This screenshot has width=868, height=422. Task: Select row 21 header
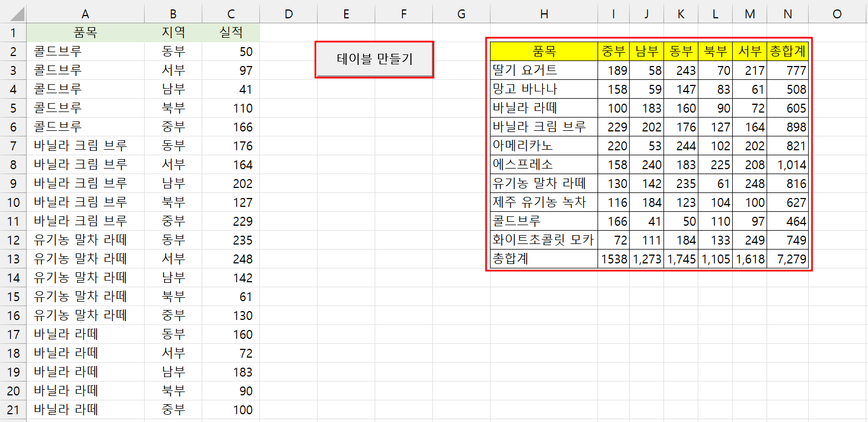click(x=13, y=410)
